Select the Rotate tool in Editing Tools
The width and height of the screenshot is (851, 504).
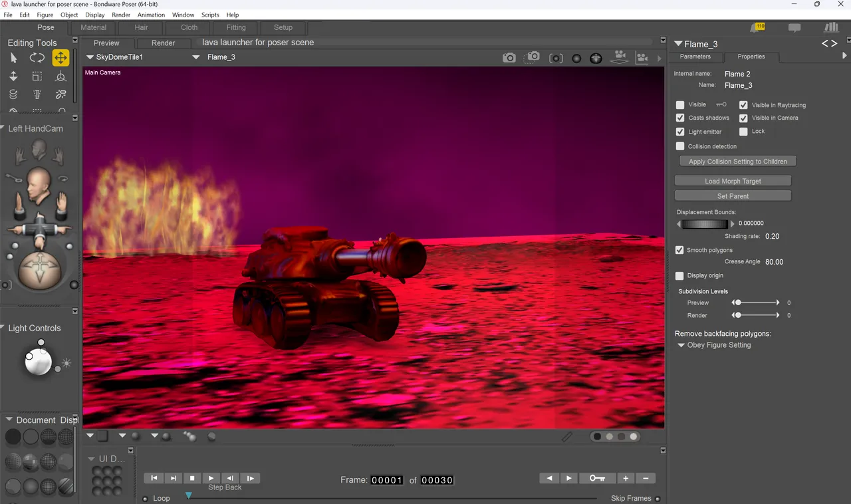tap(37, 58)
